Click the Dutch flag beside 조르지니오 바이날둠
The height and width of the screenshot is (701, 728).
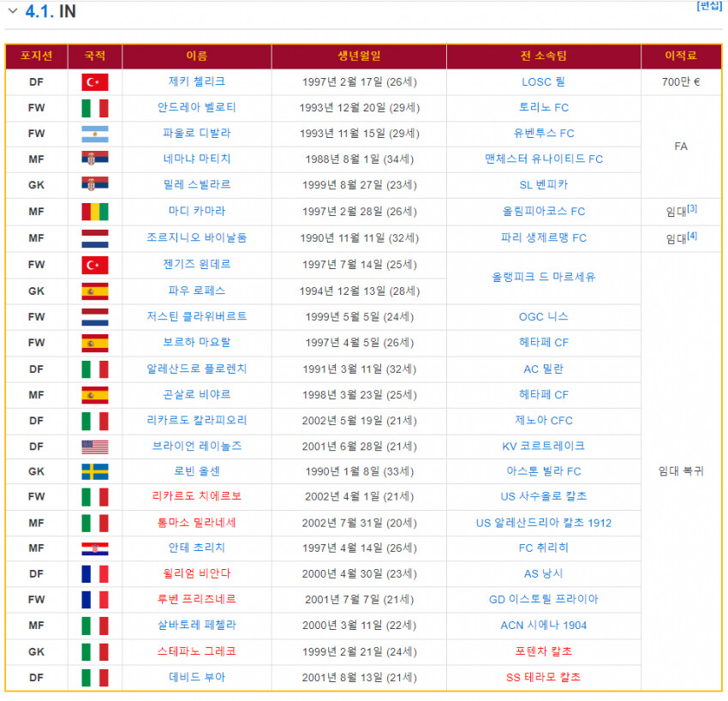point(95,238)
